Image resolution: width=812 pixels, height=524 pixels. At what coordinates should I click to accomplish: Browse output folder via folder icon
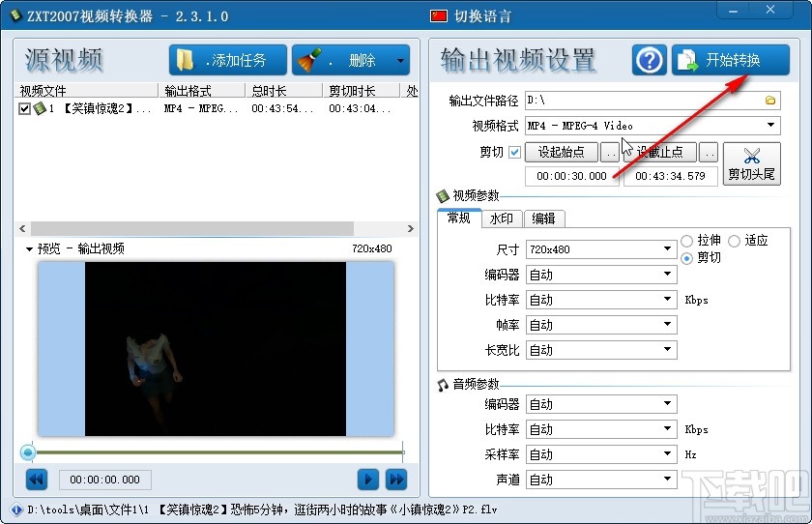[770, 101]
